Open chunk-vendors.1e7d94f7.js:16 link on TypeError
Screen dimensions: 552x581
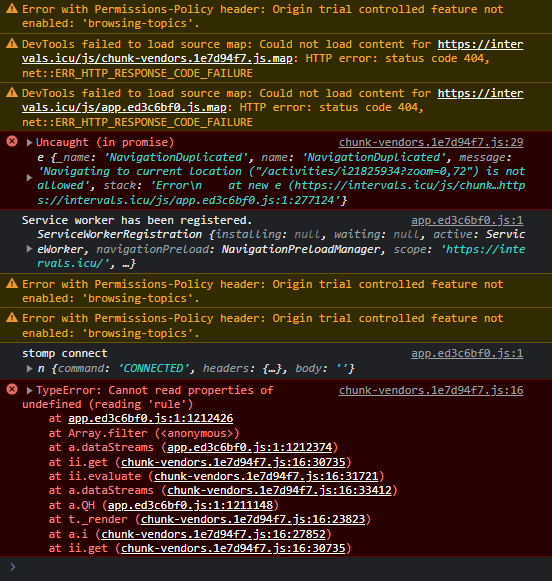point(431,390)
